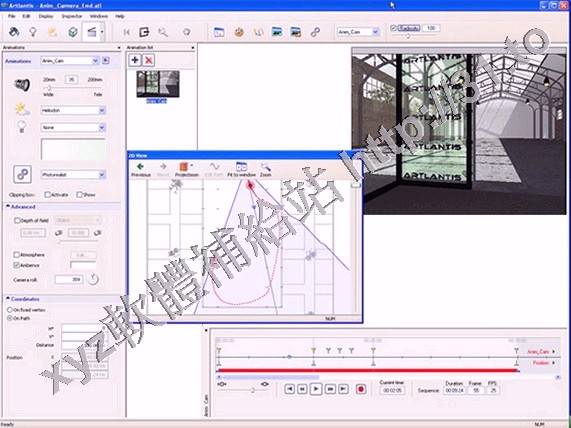Image resolution: width=571 pixels, height=428 pixels.
Task: Step back one frame in timeline
Action: [302, 389]
